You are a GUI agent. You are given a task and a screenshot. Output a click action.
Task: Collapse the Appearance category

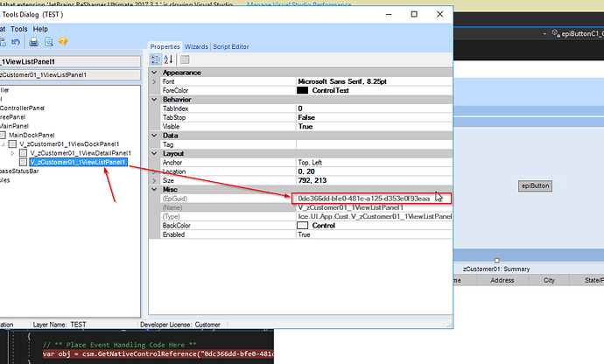(x=154, y=73)
